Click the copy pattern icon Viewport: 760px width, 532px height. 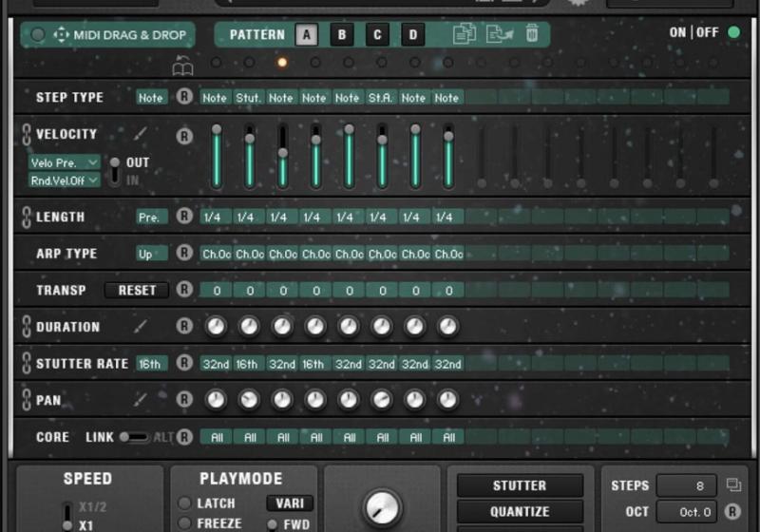coord(464,35)
